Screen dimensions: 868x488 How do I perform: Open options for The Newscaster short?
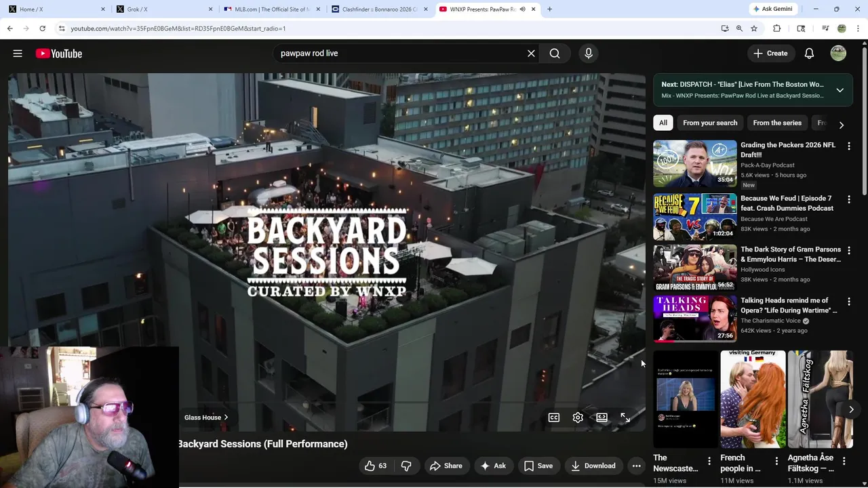click(x=709, y=461)
